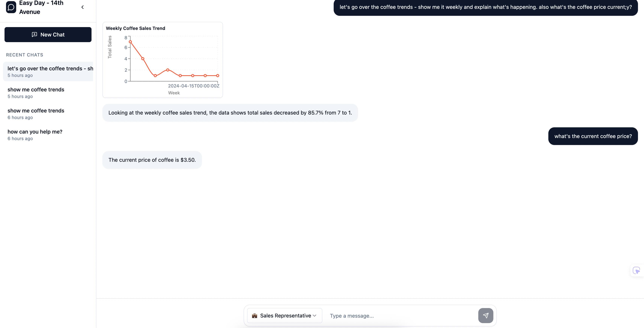This screenshot has height=328, width=644.
Task: Click the first data point on the coffee chart
Action: point(130,42)
